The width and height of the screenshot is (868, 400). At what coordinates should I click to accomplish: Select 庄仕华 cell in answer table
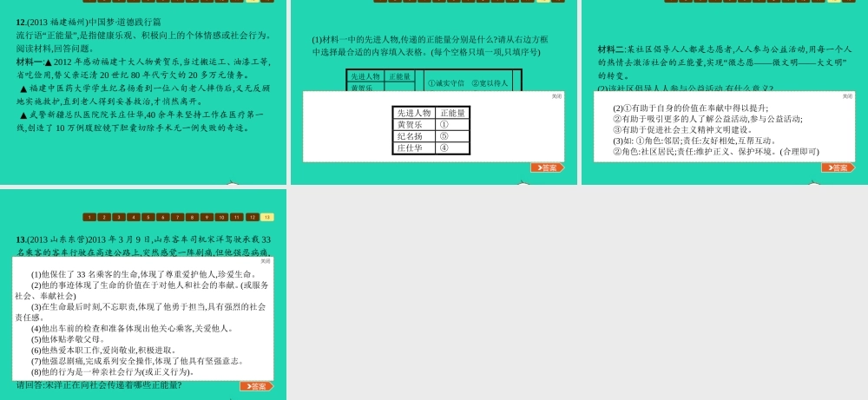(x=414, y=148)
